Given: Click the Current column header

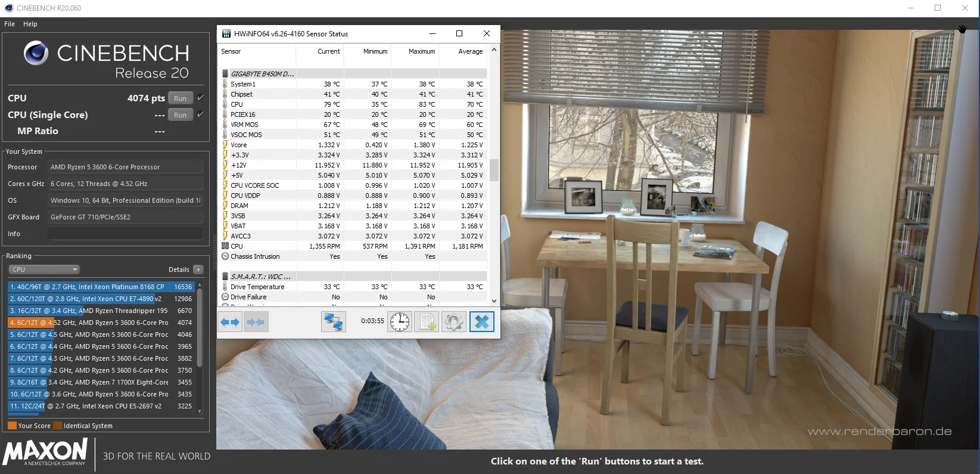Looking at the screenshot, I should [329, 51].
